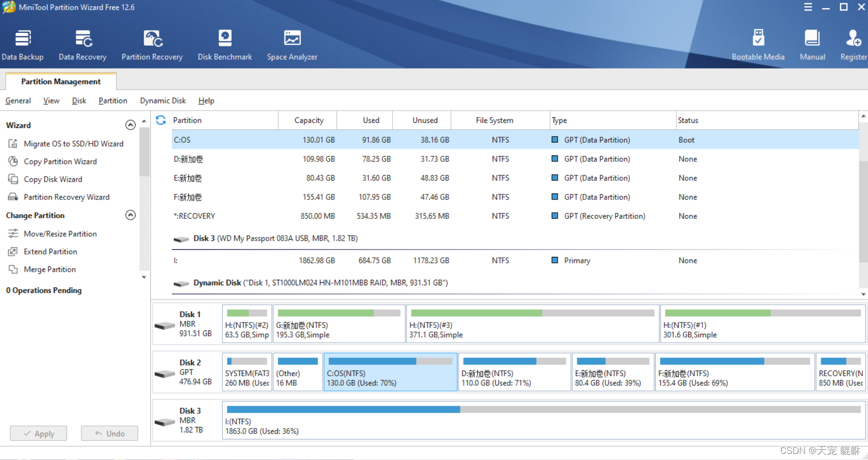Screen dimensions: 868x460
Task: Select Disk 2 drive icon in disk map
Action: point(165,373)
